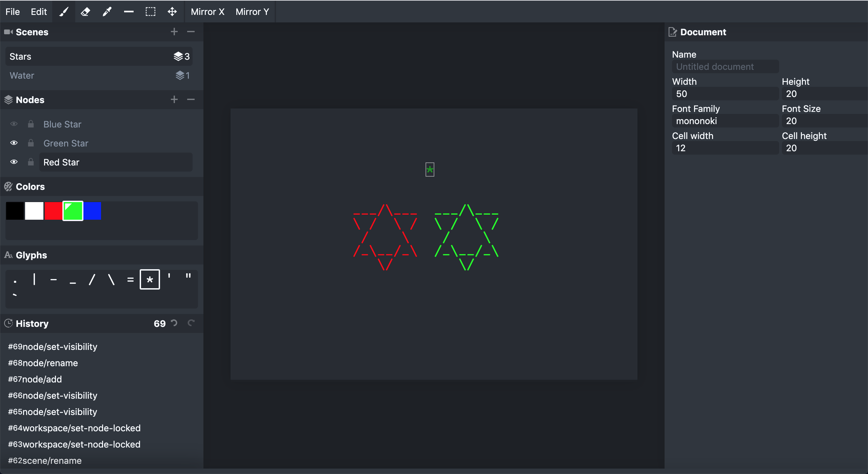Remove node using Nodes minus icon
This screenshot has width=868, height=474.
pyautogui.click(x=191, y=100)
